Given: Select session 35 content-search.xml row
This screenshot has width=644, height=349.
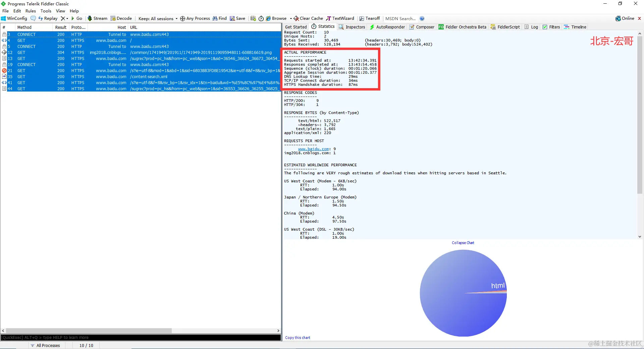Looking at the screenshot, I should click(x=141, y=77).
